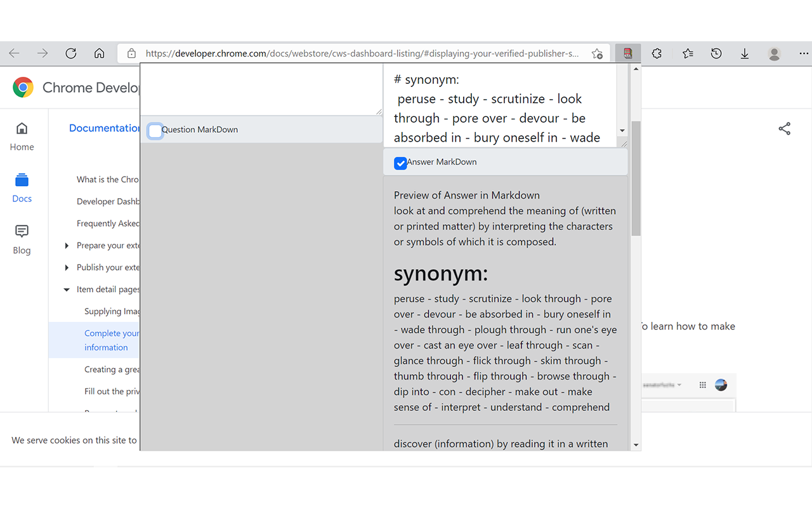
Task: Add page to favorites star icon
Action: 597,53
